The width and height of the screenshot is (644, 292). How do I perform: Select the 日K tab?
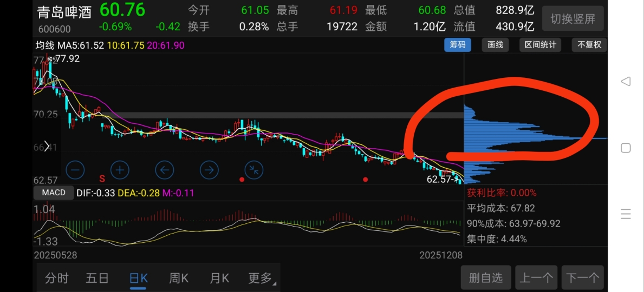[x=139, y=278]
